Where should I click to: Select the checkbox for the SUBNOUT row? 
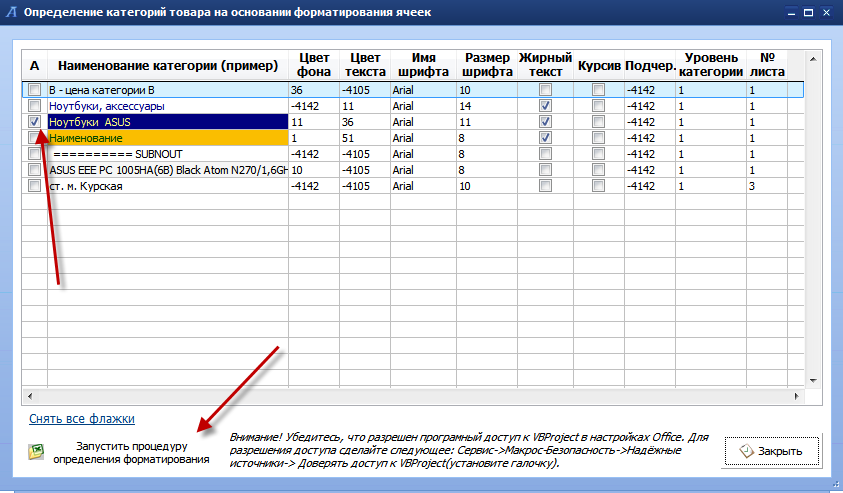[x=34, y=154]
